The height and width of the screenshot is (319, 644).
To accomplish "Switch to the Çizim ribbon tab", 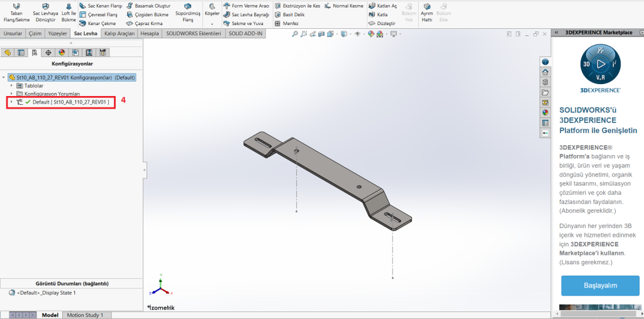I will (35, 34).
